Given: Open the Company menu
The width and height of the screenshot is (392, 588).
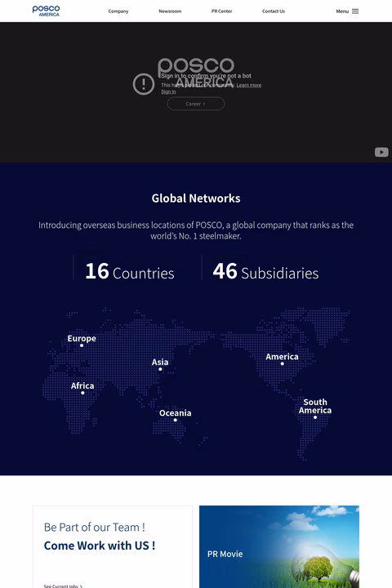Looking at the screenshot, I should 118,11.
